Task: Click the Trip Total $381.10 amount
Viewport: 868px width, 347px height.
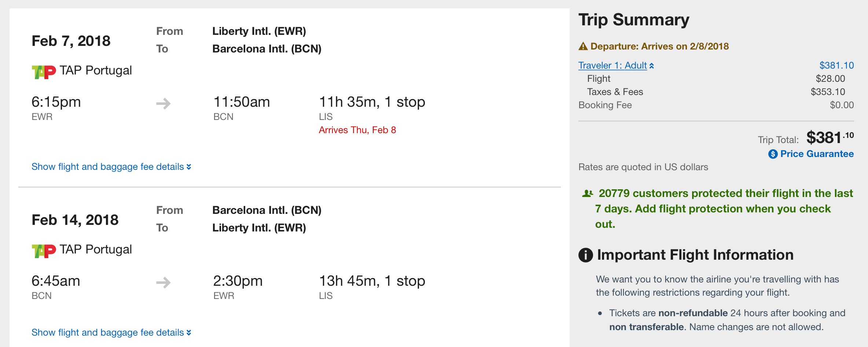Action: pos(830,138)
